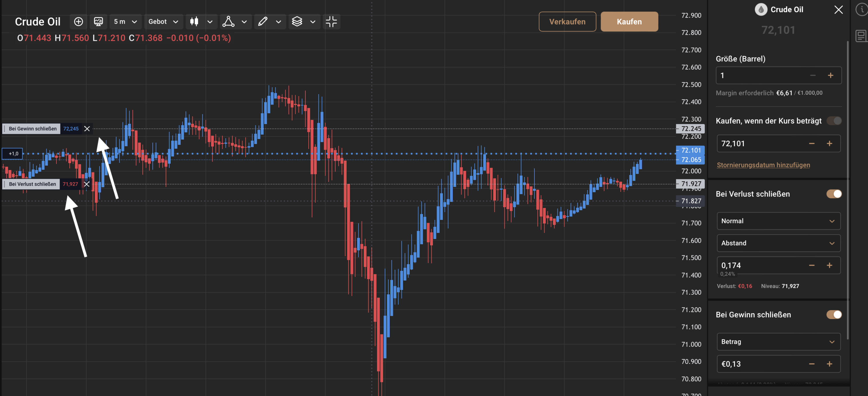This screenshot has height=396, width=868.
Task: Open the Abstand dropdown
Action: pyautogui.click(x=778, y=243)
